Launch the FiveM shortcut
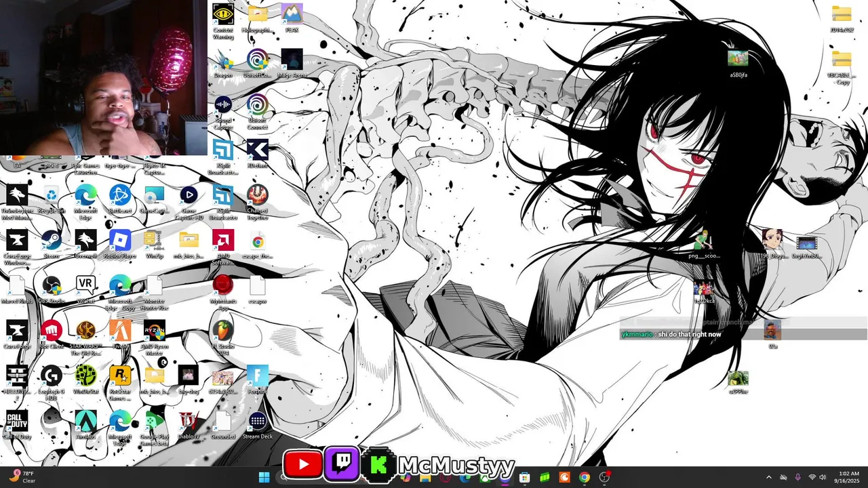This screenshot has width=868, height=488. [x=120, y=334]
